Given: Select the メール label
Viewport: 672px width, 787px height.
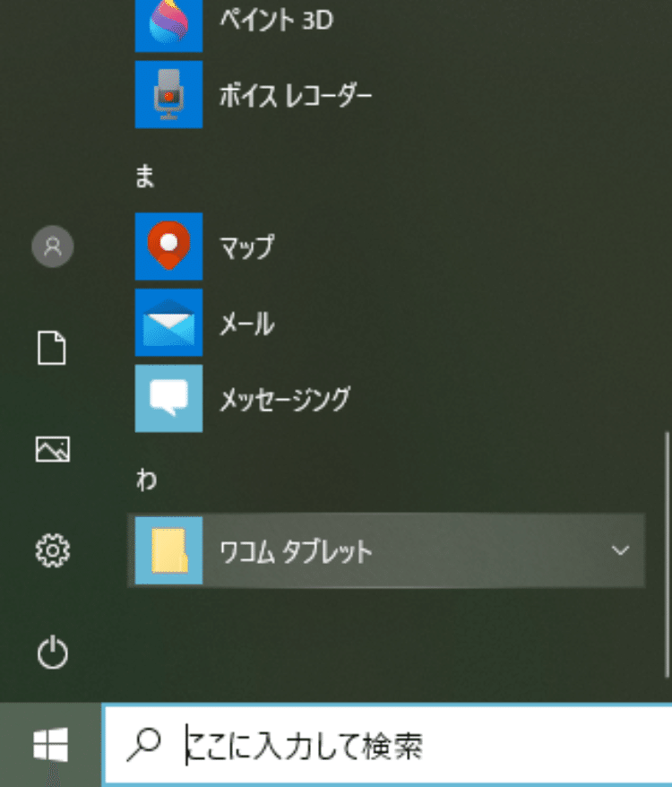Looking at the screenshot, I should coord(247,324).
